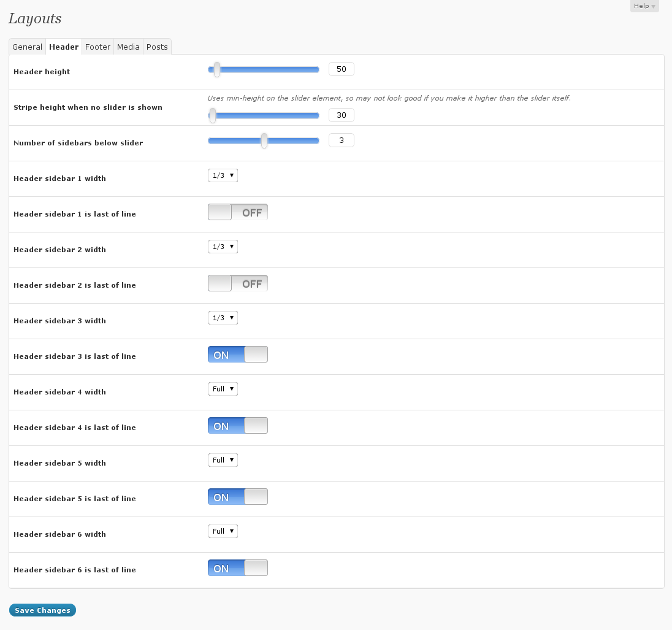Open the Help dropdown tab
This screenshot has height=630, width=672.
coord(644,6)
